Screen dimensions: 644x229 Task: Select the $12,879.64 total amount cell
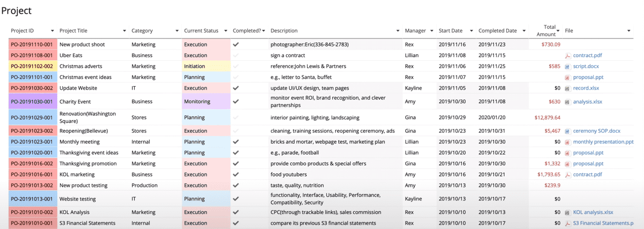point(547,117)
